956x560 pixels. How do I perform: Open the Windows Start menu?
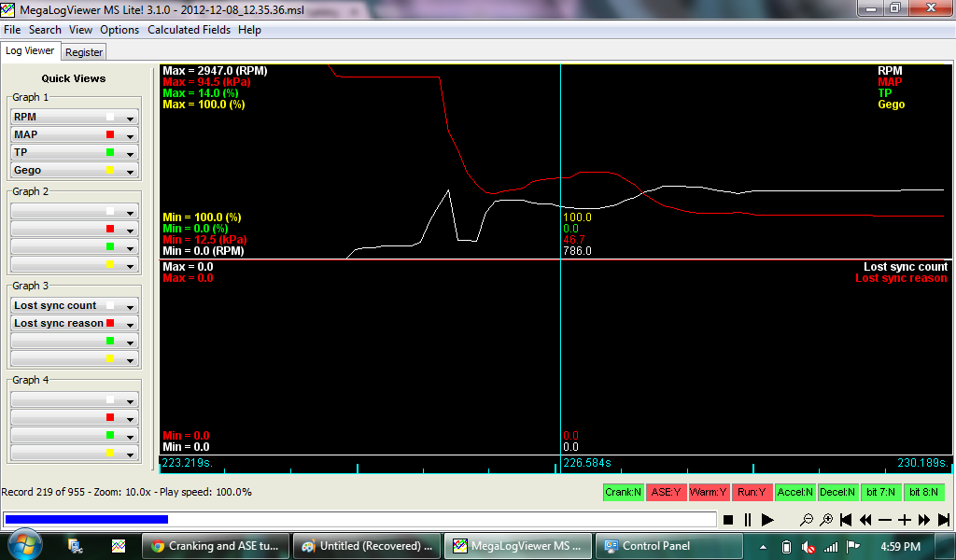click(x=24, y=545)
